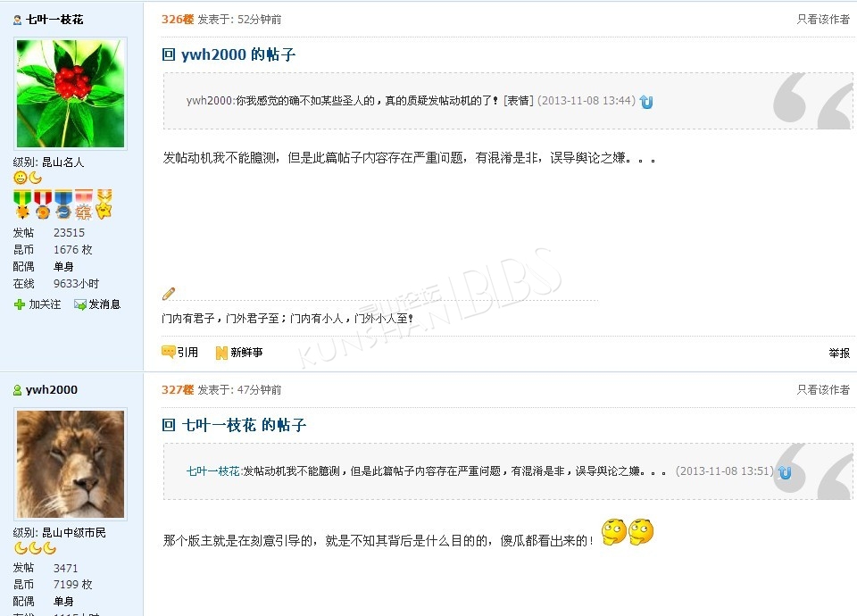
Task: Click the 七叶一枝花 link inside the quote
Action: pyautogui.click(x=212, y=470)
